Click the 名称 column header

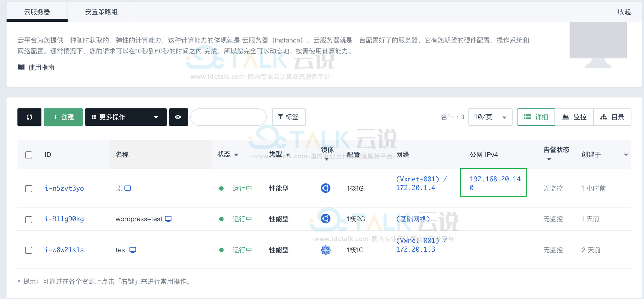[122, 155]
